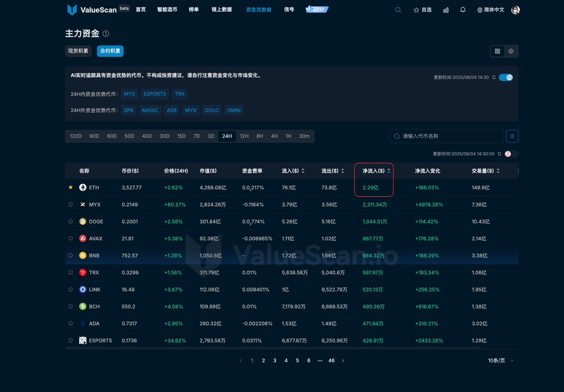Unfavorite ETH using its star
The width and height of the screenshot is (564, 392).
click(70, 187)
